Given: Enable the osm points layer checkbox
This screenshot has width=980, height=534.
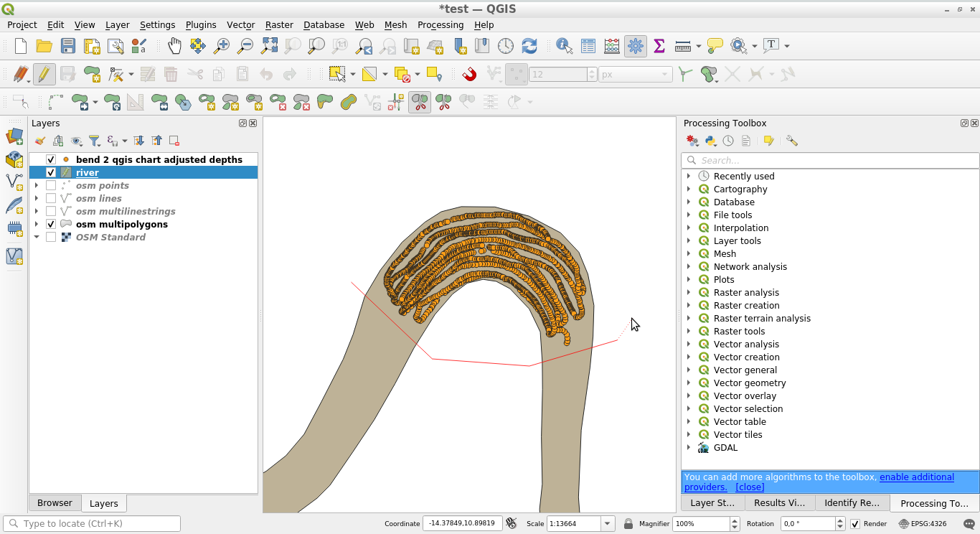Looking at the screenshot, I should pos(51,185).
